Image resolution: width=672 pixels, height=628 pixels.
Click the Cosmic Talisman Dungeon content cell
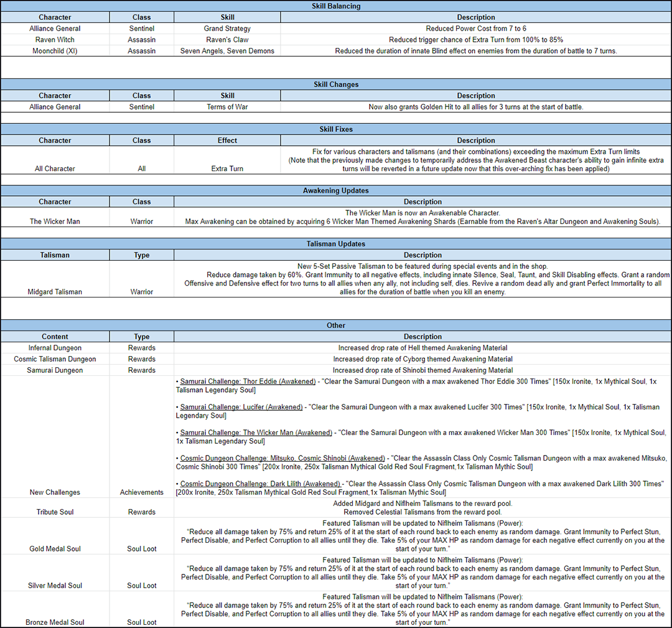click(55, 359)
